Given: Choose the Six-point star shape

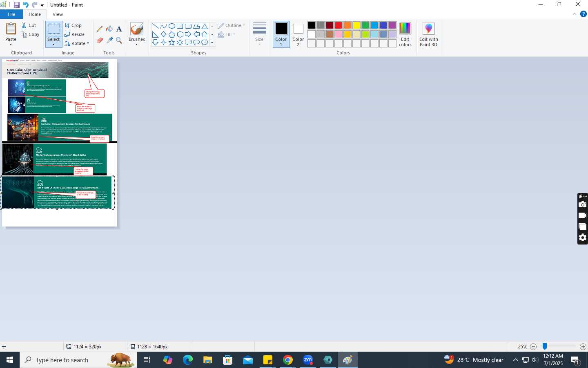Looking at the screenshot, I should pyautogui.click(x=180, y=43).
